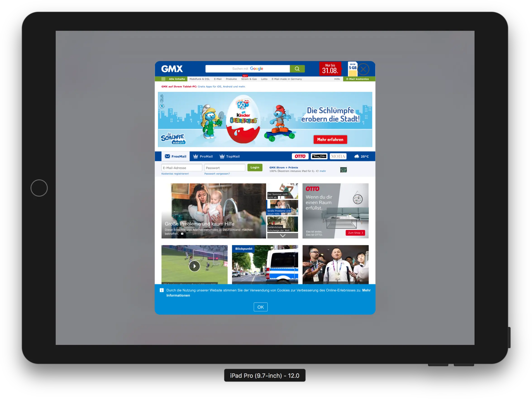Click the MONA sponsor logo

(339, 157)
